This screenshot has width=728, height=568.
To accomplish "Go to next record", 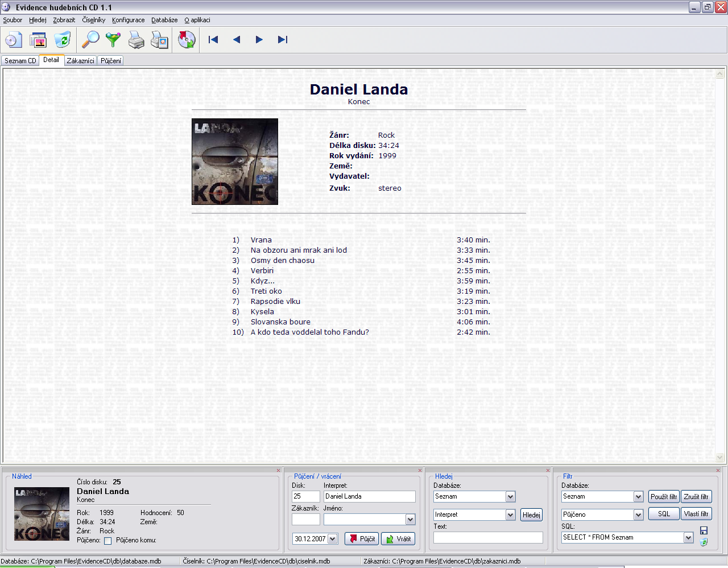I will click(x=259, y=40).
